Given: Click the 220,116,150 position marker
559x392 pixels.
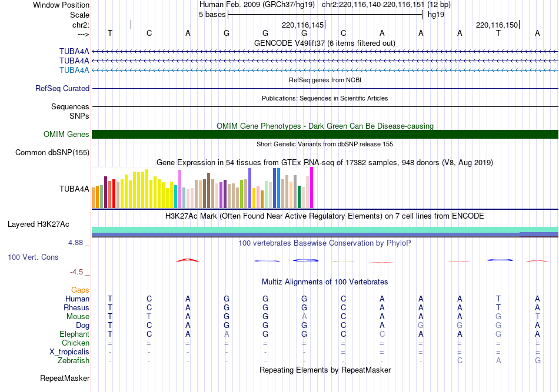Looking at the screenshot, I should [x=497, y=25].
